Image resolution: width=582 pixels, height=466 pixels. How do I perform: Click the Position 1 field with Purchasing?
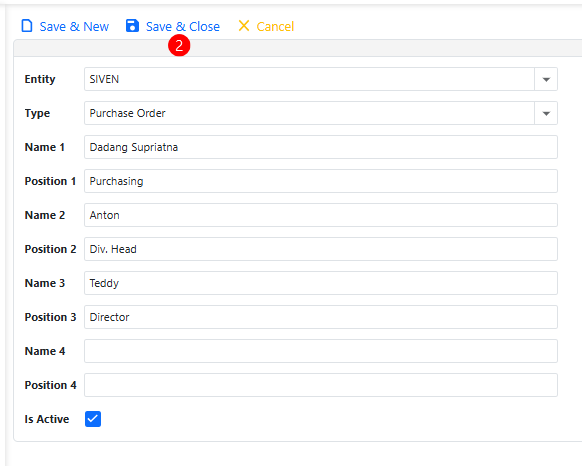pyautogui.click(x=321, y=181)
